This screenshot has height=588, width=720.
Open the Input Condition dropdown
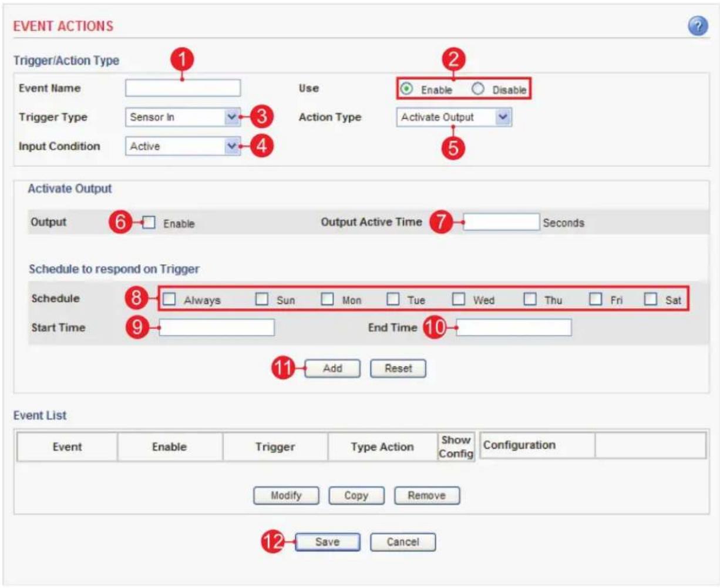point(183,146)
